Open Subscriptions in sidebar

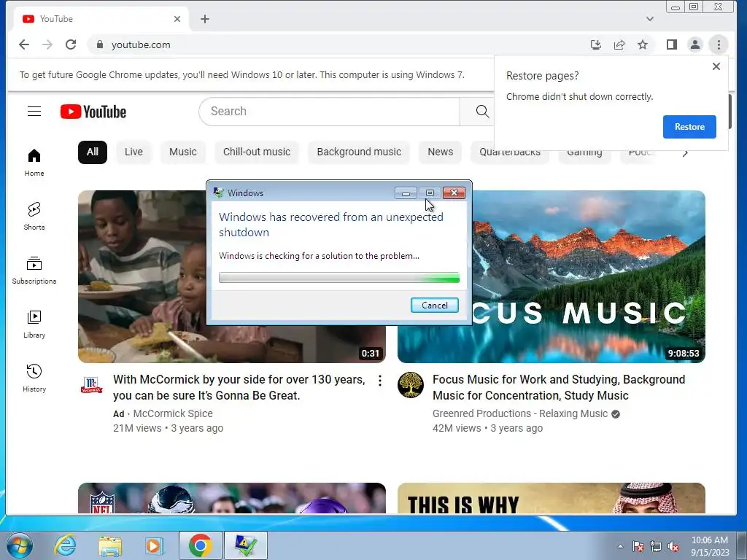34,271
